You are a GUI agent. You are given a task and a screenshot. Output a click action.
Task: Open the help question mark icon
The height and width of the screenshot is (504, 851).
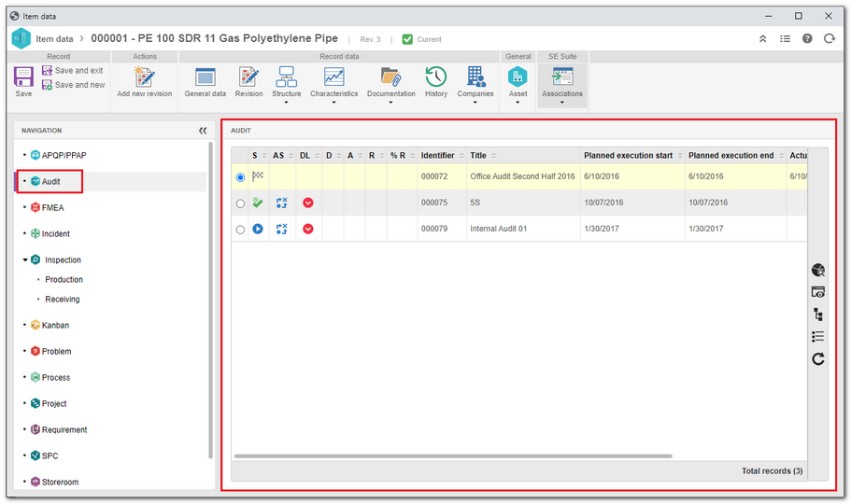coord(807,38)
